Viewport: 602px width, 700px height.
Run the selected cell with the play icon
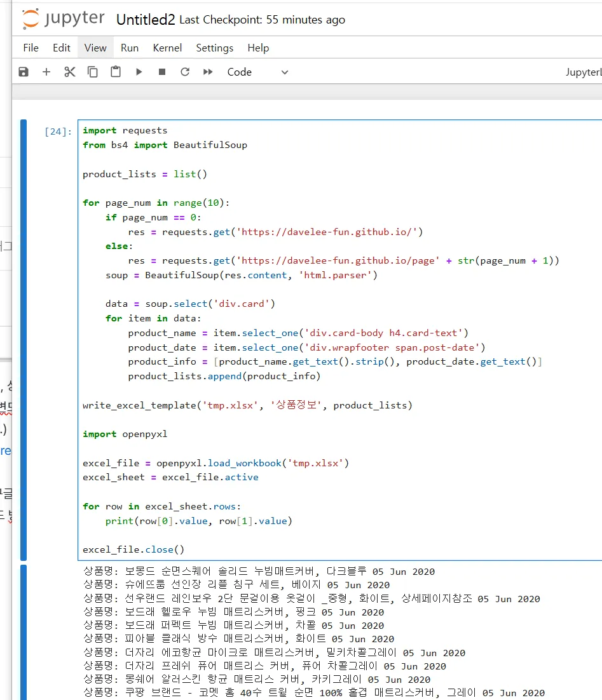139,72
